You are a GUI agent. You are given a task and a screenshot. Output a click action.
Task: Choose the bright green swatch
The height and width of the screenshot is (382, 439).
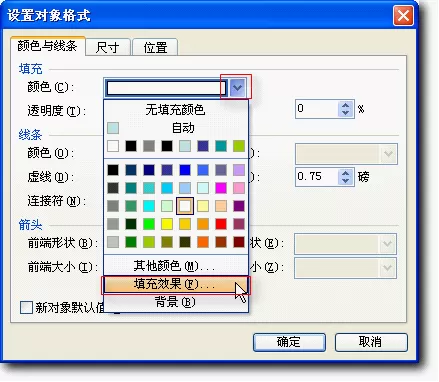coord(149,224)
